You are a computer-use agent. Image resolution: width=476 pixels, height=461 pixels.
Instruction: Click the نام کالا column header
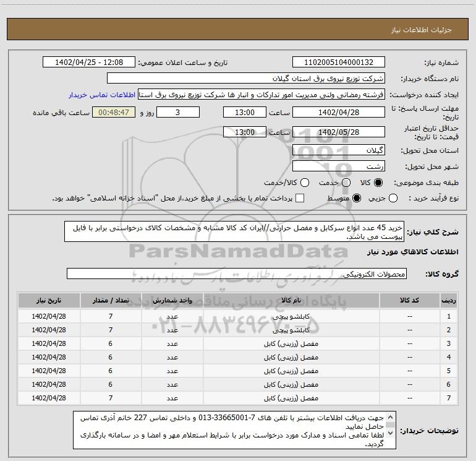291,300
